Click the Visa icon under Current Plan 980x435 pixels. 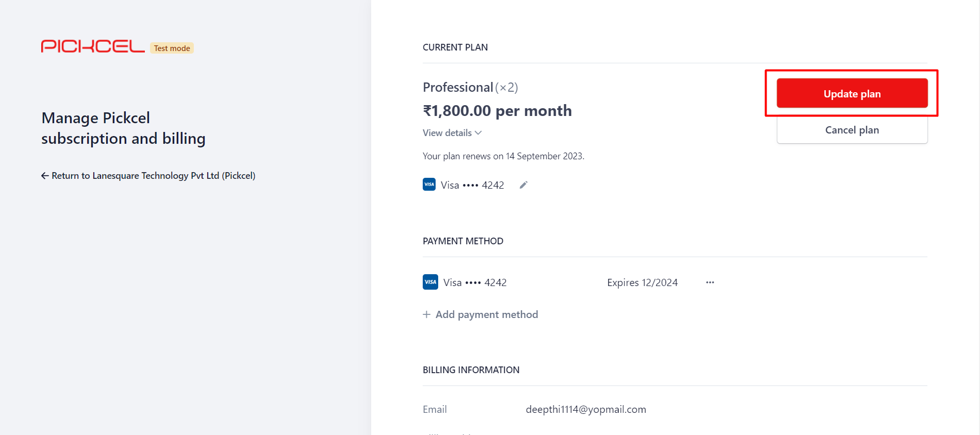pos(429,185)
